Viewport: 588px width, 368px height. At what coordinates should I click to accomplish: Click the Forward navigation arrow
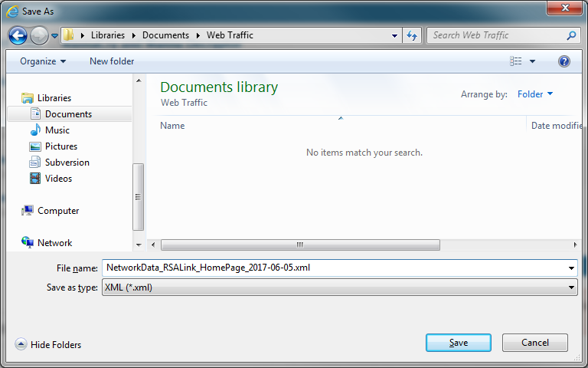[39, 36]
